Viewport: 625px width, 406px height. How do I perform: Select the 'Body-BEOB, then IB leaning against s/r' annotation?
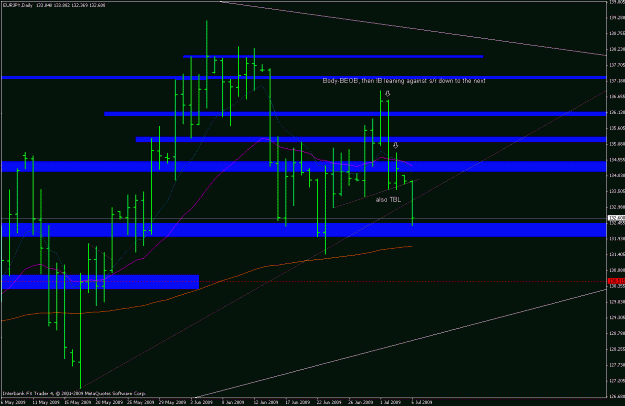403,81
